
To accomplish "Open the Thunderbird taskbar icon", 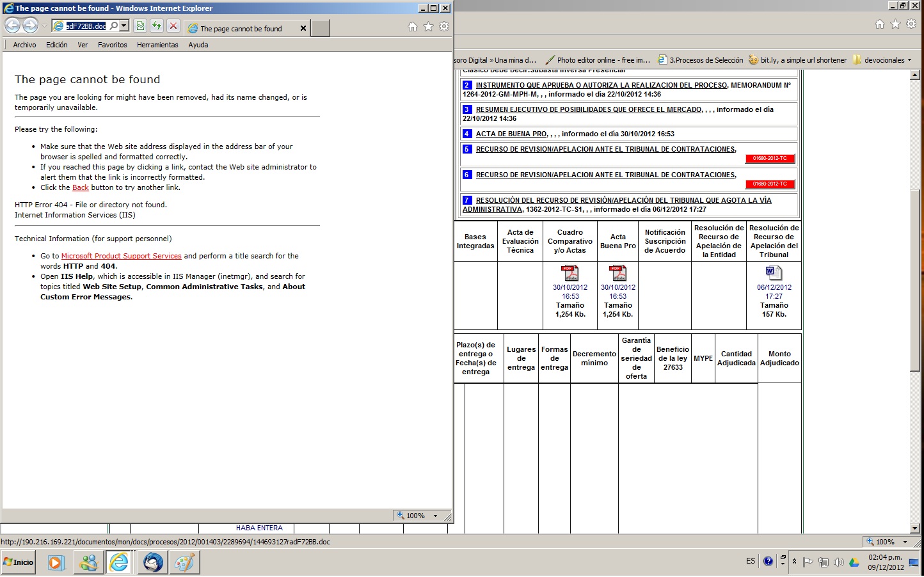I will point(153,562).
